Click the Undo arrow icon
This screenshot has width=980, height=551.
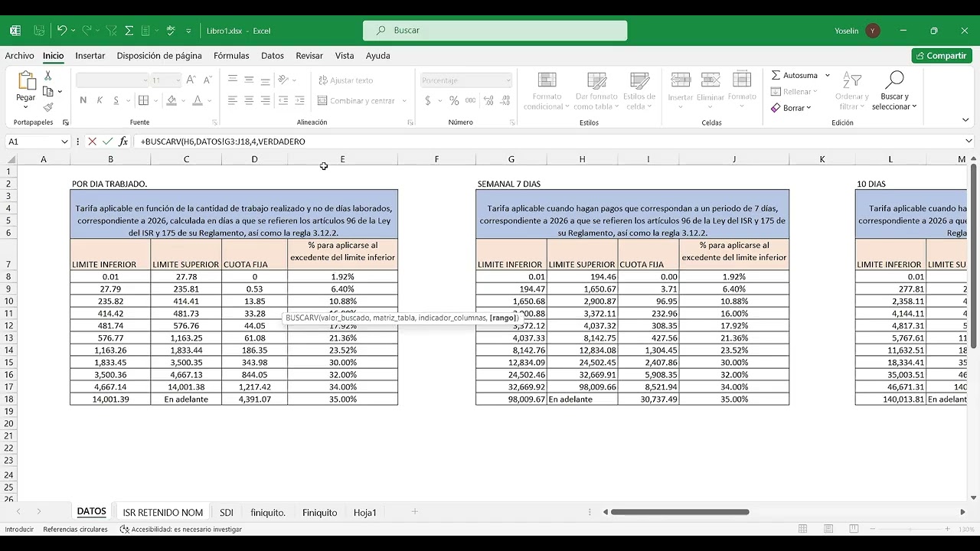click(62, 31)
